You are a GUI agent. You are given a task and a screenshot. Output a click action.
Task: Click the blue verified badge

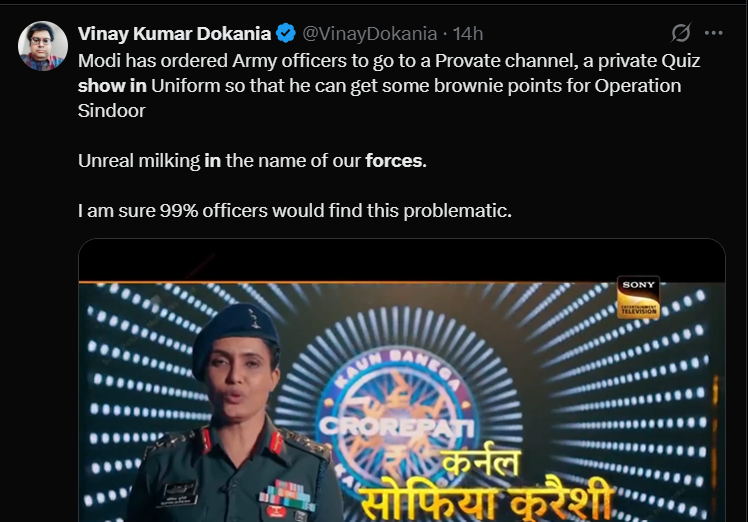click(x=286, y=33)
